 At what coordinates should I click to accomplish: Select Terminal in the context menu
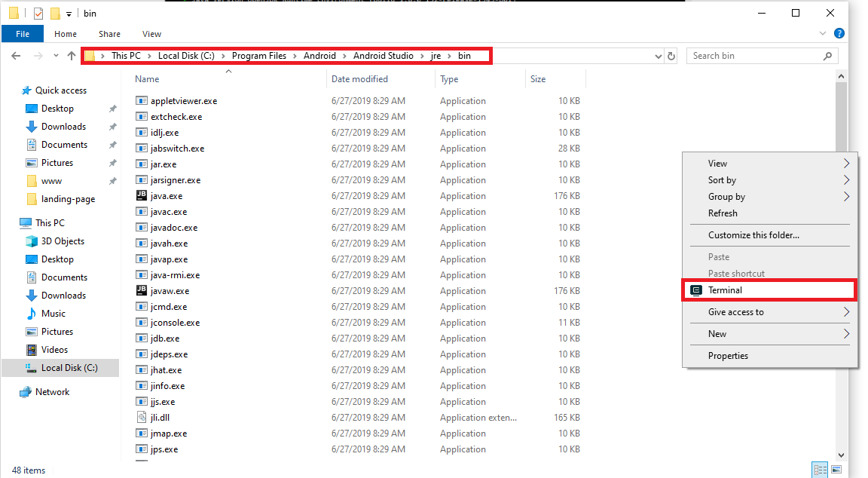[x=769, y=290]
